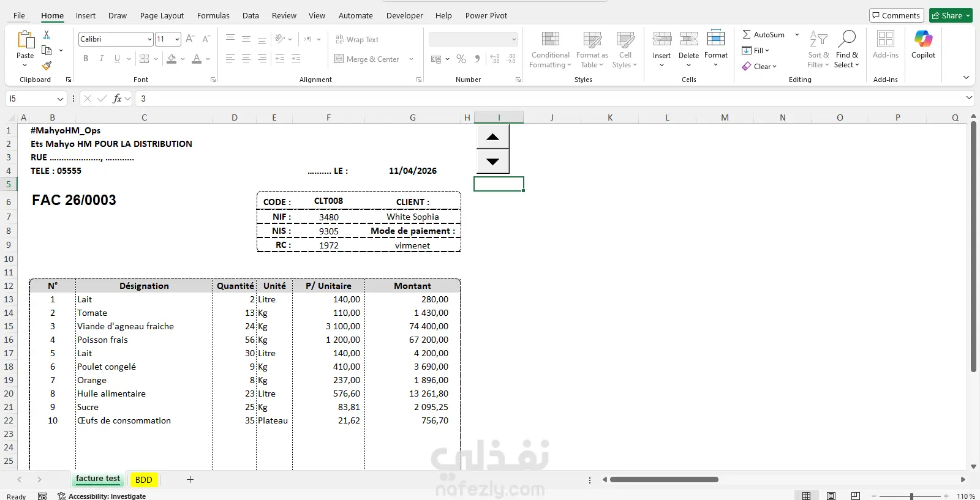Open the Conditional Formatting menu
Viewport: 980px width, 500px height.
551,50
